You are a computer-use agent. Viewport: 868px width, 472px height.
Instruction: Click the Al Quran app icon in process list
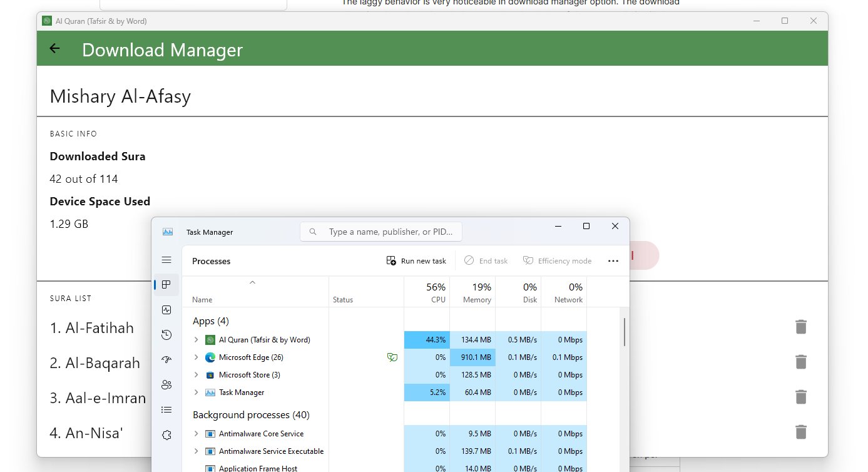point(210,340)
